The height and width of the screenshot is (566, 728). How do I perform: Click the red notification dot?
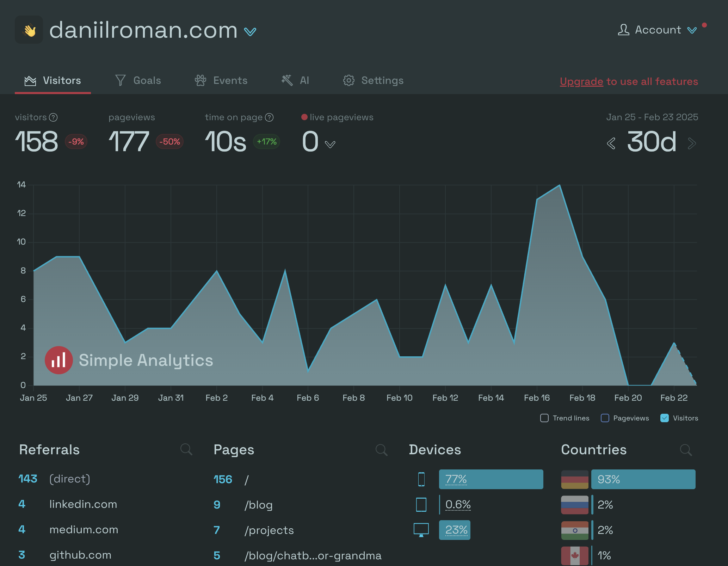pos(704,25)
